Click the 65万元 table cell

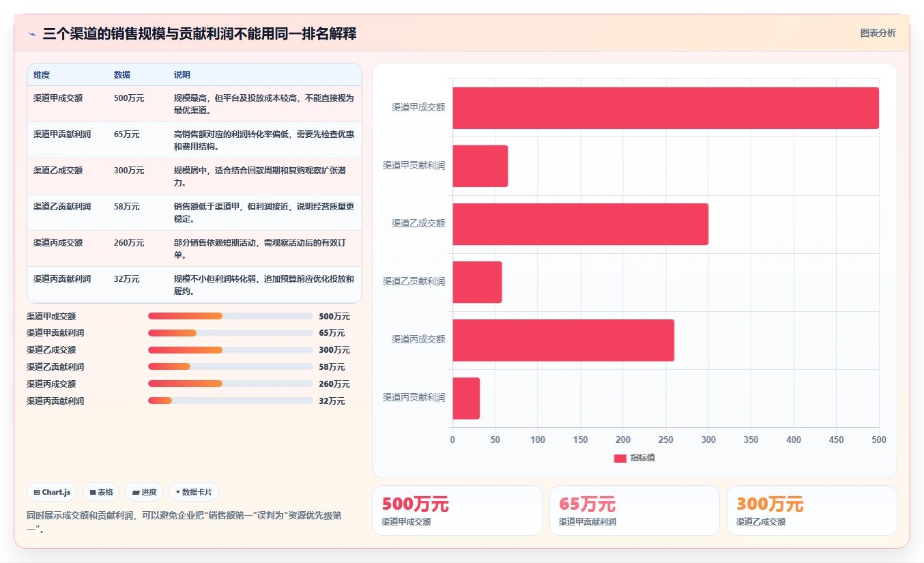pyautogui.click(x=127, y=134)
